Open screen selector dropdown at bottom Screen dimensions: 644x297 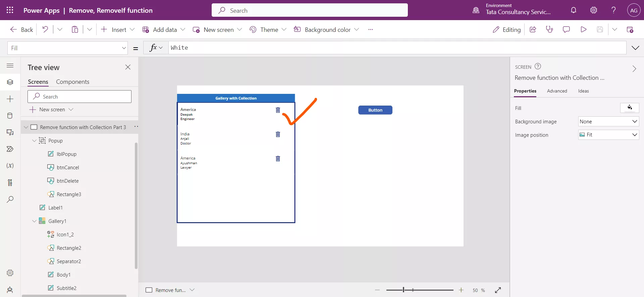(192, 290)
